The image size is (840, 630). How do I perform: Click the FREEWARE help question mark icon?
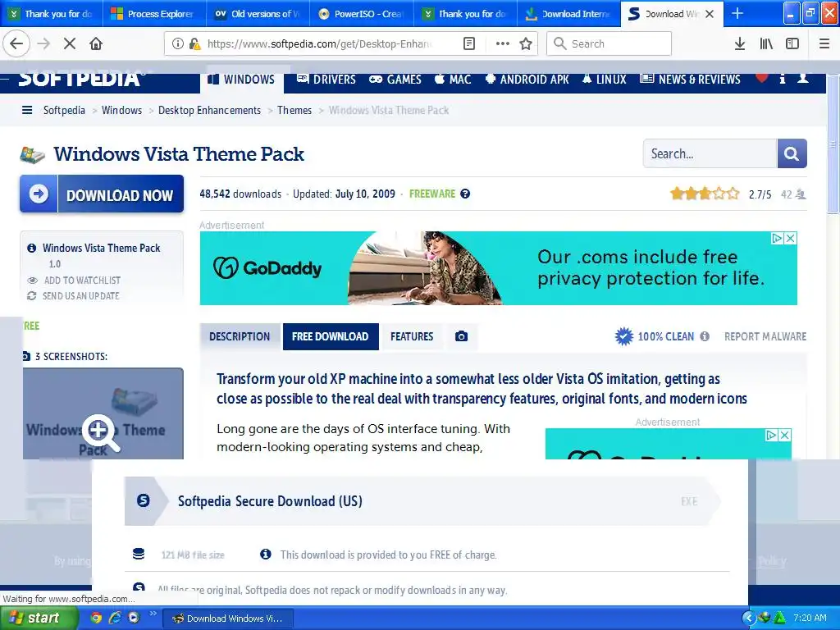coord(465,194)
